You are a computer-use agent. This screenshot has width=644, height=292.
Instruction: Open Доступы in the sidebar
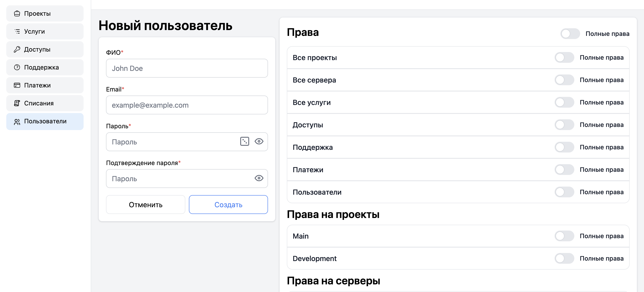pos(45,49)
